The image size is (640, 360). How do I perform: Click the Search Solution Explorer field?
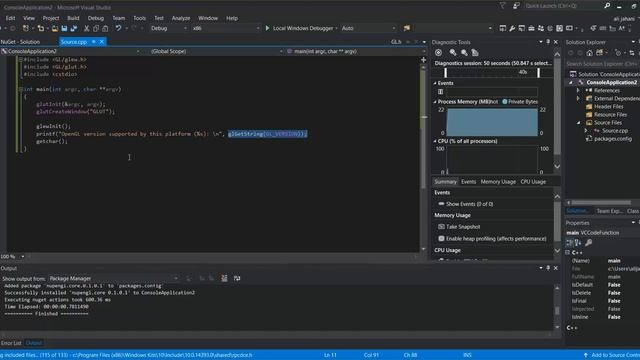pyautogui.click(x=602, y=64)
